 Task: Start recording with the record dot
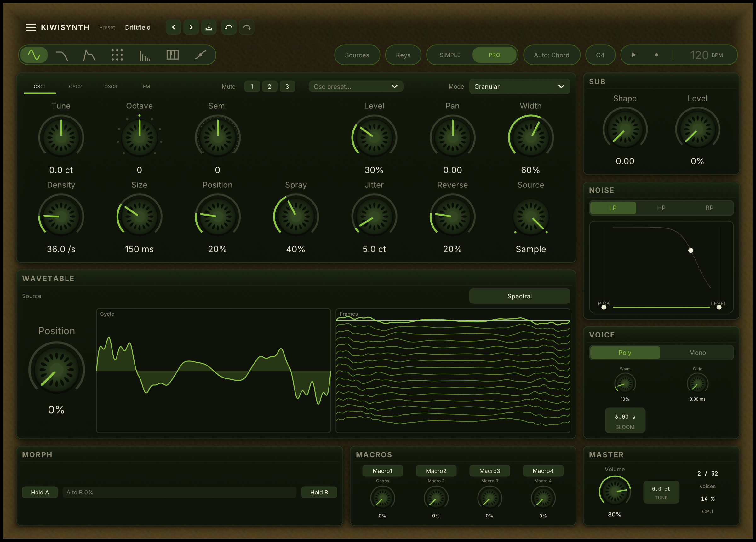[656, 55]
